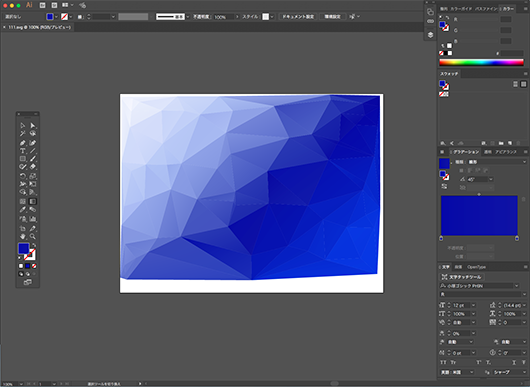Set None mode under toolbox fill swatch

34,266
